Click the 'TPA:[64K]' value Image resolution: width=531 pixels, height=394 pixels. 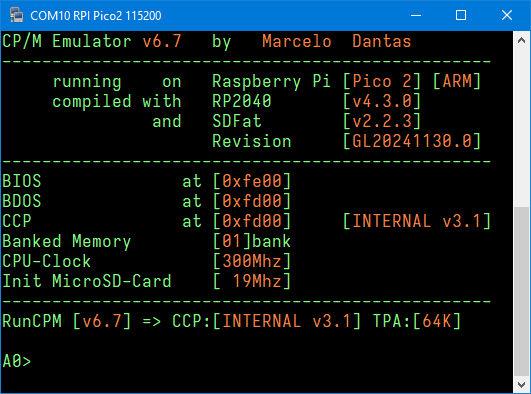417,321
